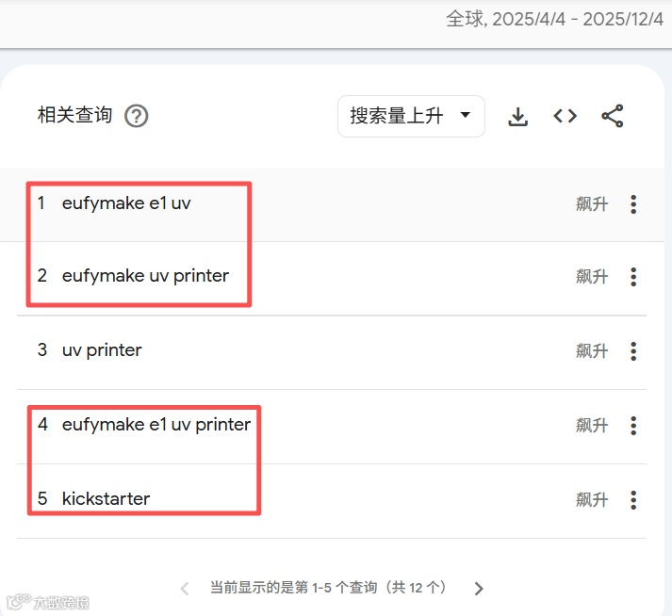Open more options for eufymake e1 uv
Viewport: 672px width, 616px height.
point(633,204)
